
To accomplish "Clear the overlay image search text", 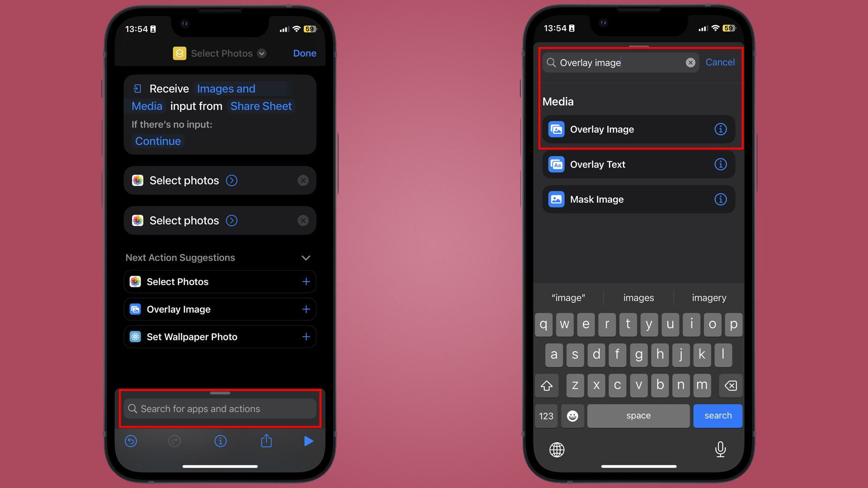I will pyautogui.click(x=690, y=62).
